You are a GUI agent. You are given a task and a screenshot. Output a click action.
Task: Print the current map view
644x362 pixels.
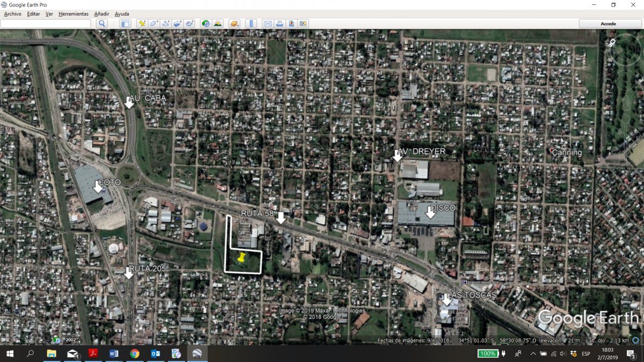[x=280, y=24]
